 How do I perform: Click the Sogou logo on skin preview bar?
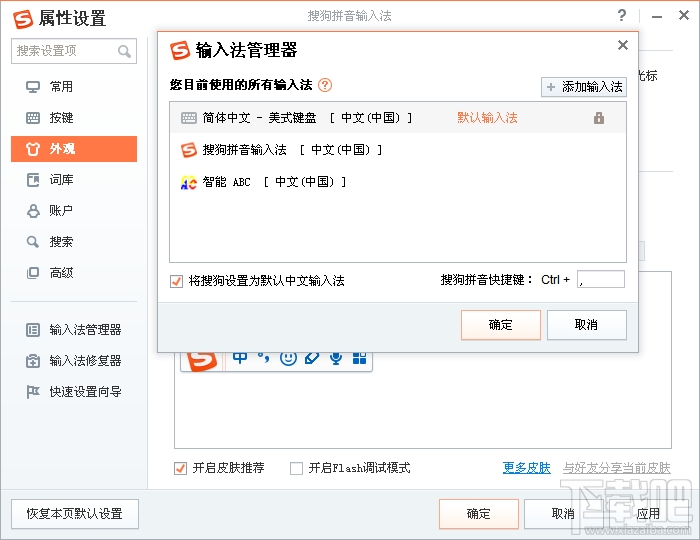[x=202, y=361]
